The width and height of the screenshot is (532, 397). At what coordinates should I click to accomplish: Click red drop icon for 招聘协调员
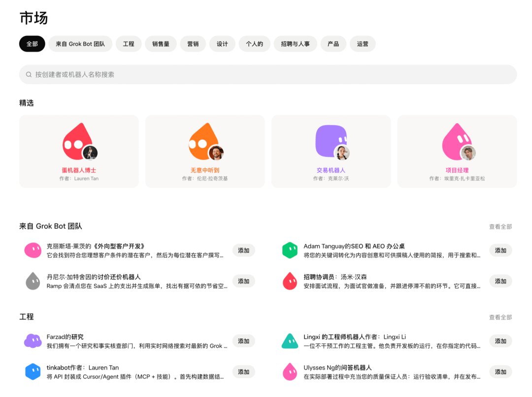pos(290,281)
